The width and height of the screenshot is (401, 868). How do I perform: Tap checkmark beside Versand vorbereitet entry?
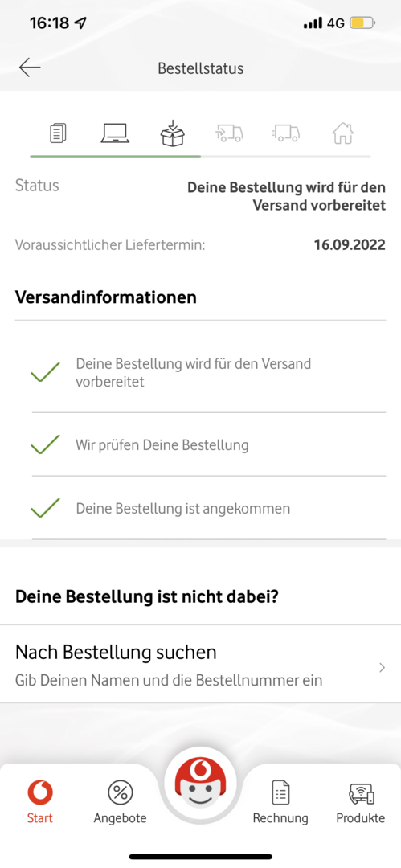pyautogui.click(x=46, y=372)
